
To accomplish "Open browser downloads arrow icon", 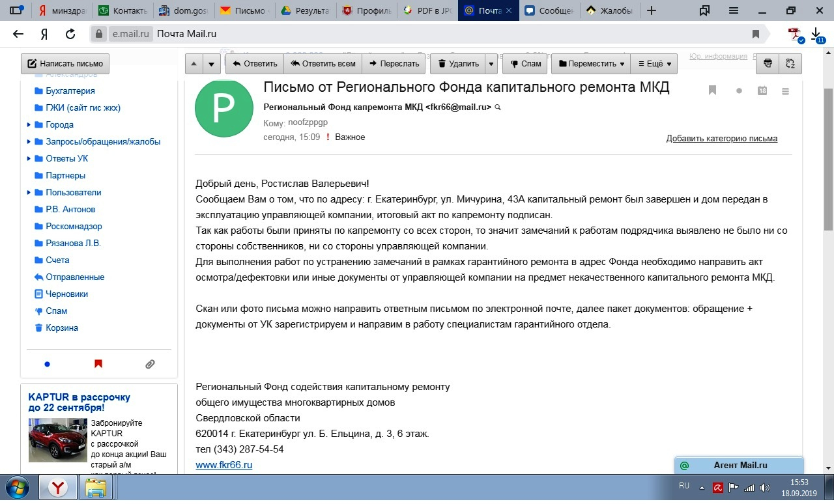I will point(816,34).
